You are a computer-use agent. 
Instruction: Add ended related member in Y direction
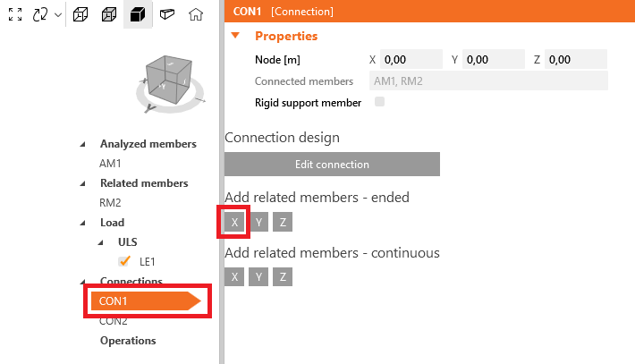[x=258, y=222]
